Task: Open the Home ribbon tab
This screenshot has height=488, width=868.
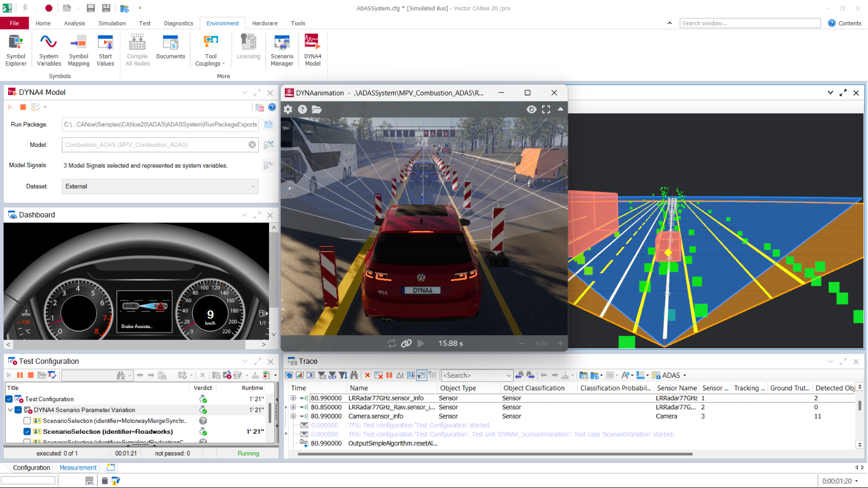Action: (43, 23)
